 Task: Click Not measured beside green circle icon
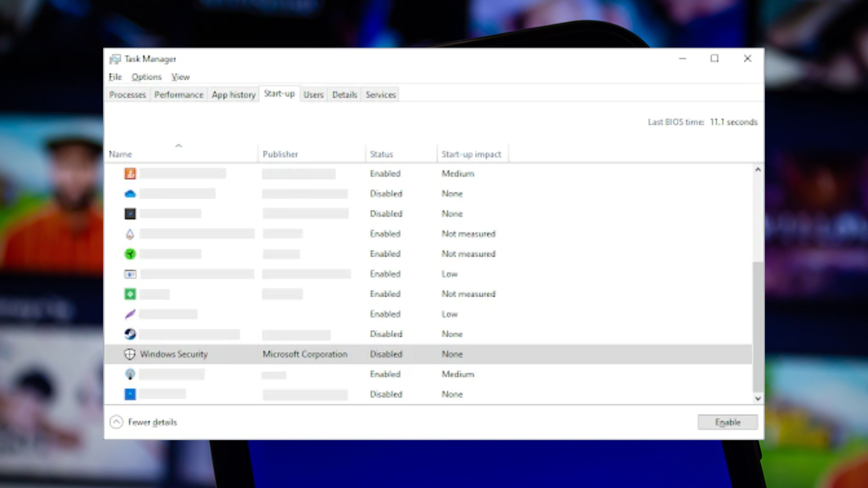click(x=468, y=254)
